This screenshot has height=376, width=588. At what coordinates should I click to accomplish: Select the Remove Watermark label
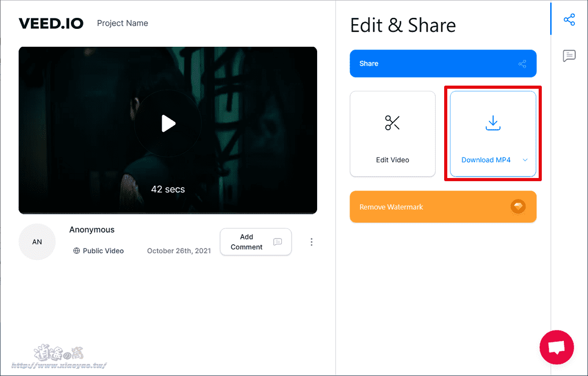pyautogui.click(x=391, y=207)
